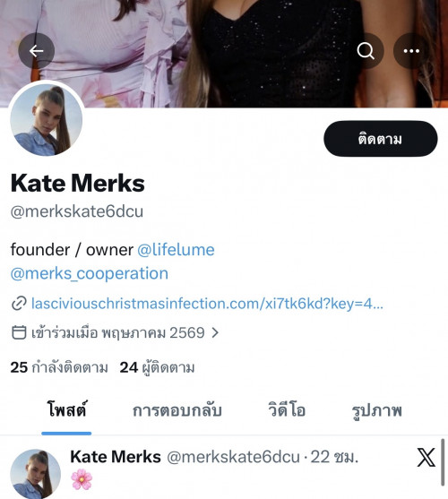Open the three-dots more options menu
Viewport: 448px width, 499px height.
tap(411, 50)
